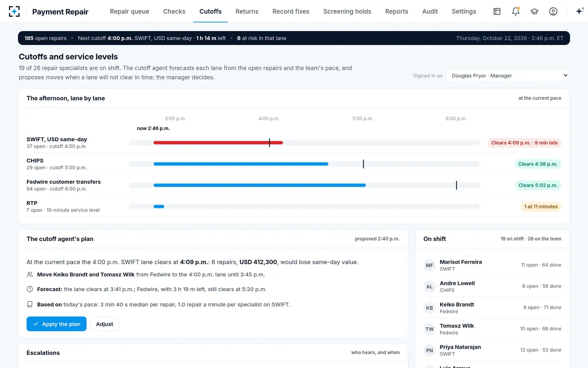The width and height of the screenshot is (588, 368).
Task: Click the Payment Repair logo icon
Action: [x=14, y=11]
